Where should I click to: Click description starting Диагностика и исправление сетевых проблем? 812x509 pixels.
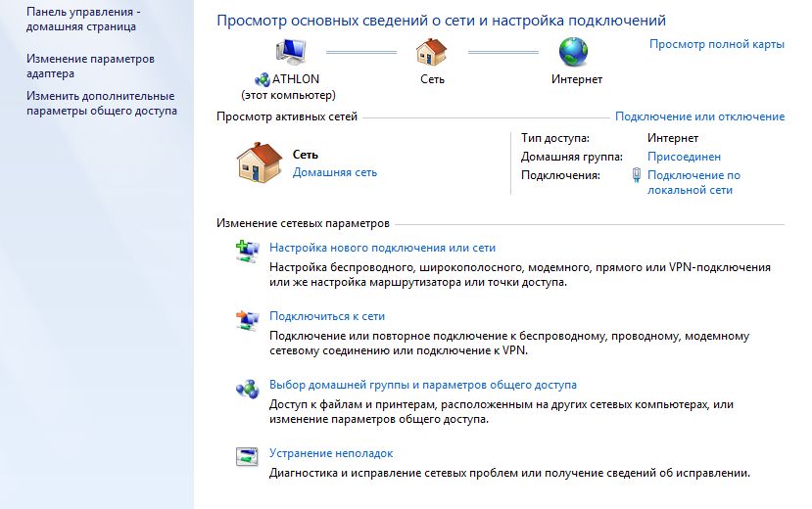pyautogui.click(x=509, y=473)
